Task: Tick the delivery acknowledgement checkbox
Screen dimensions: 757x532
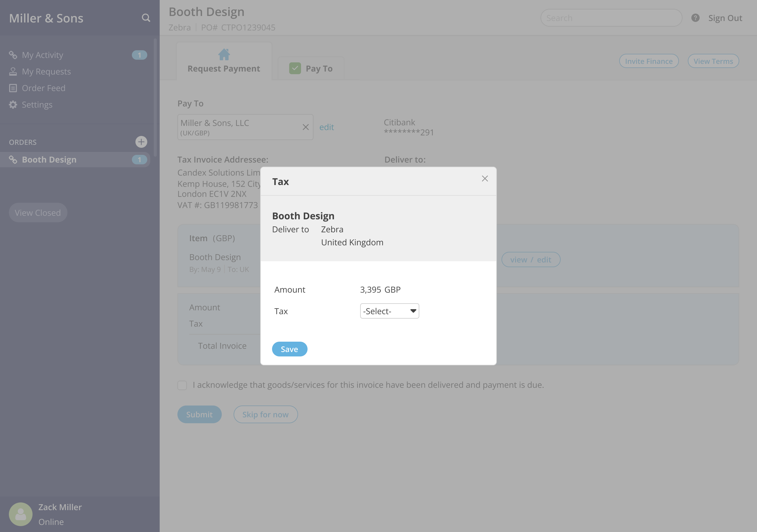Action: tap(182, 385)
